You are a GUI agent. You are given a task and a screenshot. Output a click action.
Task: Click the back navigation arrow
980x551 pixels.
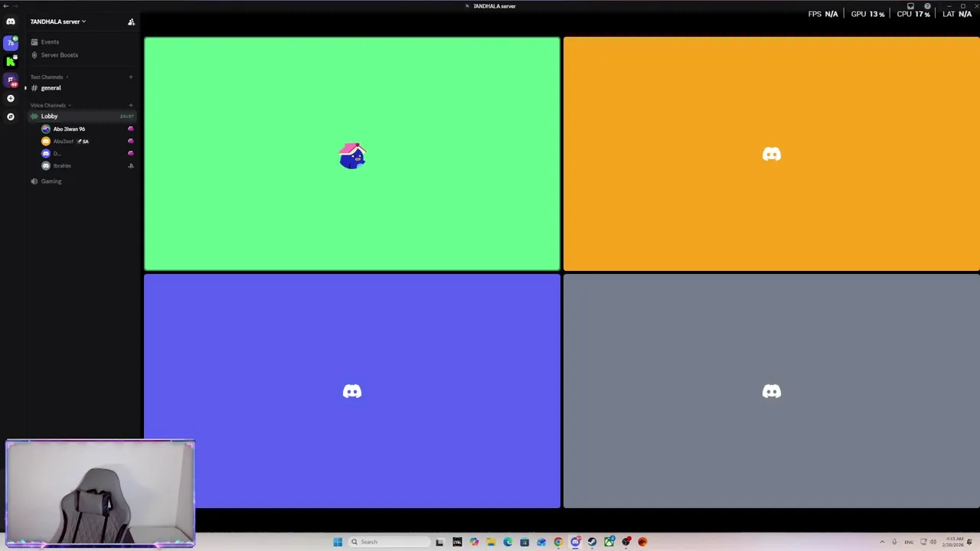(x=6, y=5)
